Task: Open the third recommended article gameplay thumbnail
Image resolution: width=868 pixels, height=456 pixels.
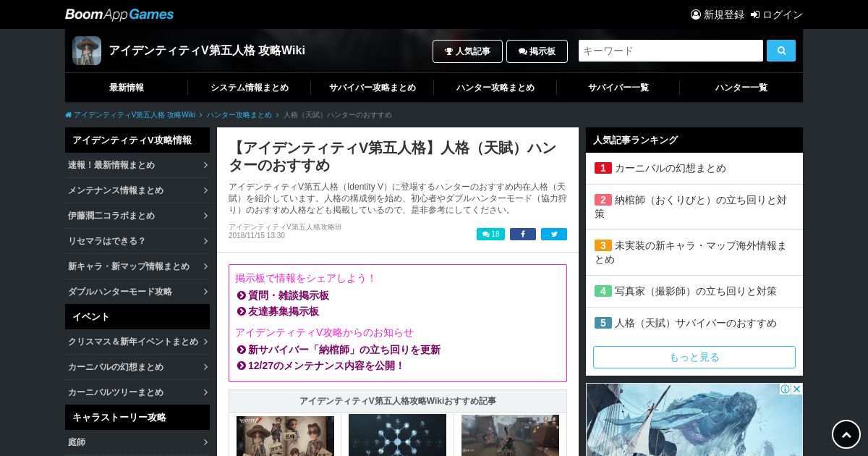Action: coord(510,435)
